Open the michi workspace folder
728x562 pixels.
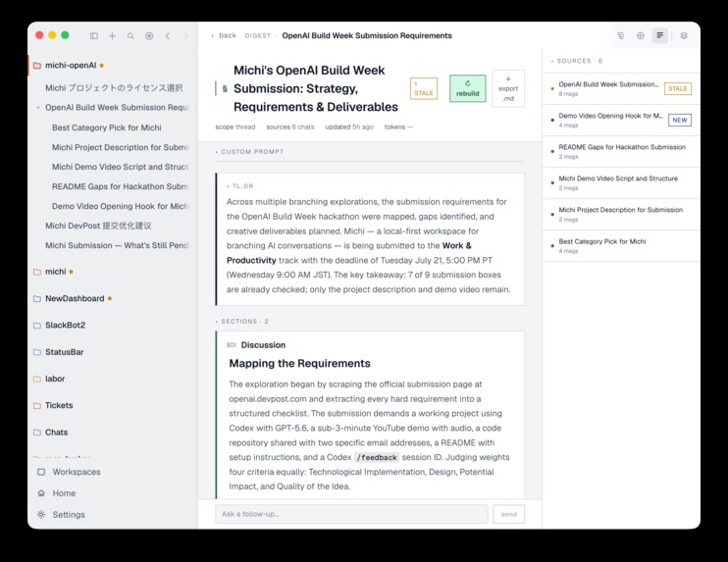pos(56,272)
